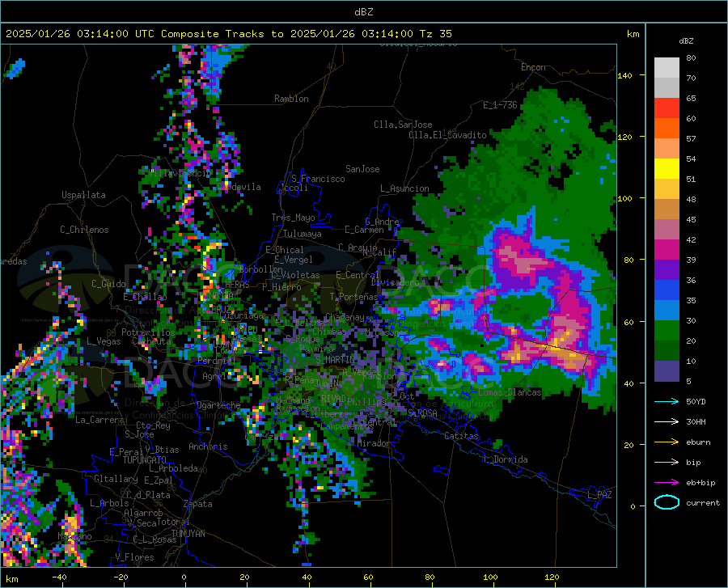Image resolution: width=728 pixels, height=588 pixels.
Task: Click the 'C_Chilenos' map label
Action: (x=84, y=230)
